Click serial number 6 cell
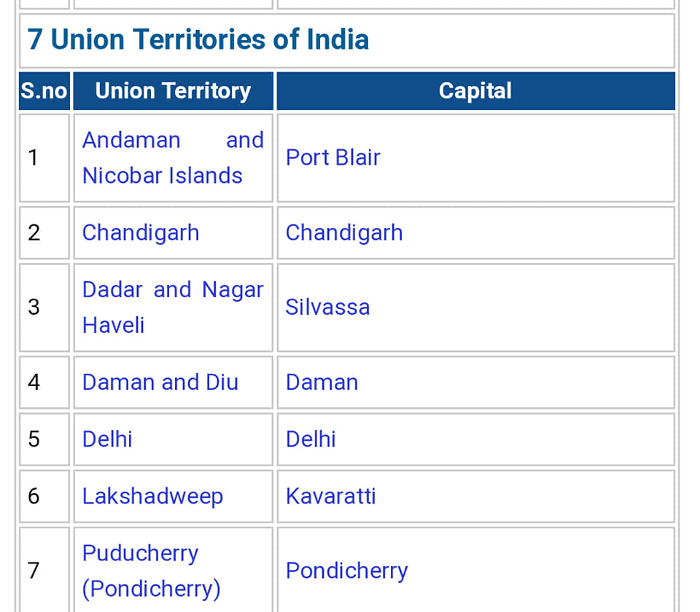 (x=44, y=496)
